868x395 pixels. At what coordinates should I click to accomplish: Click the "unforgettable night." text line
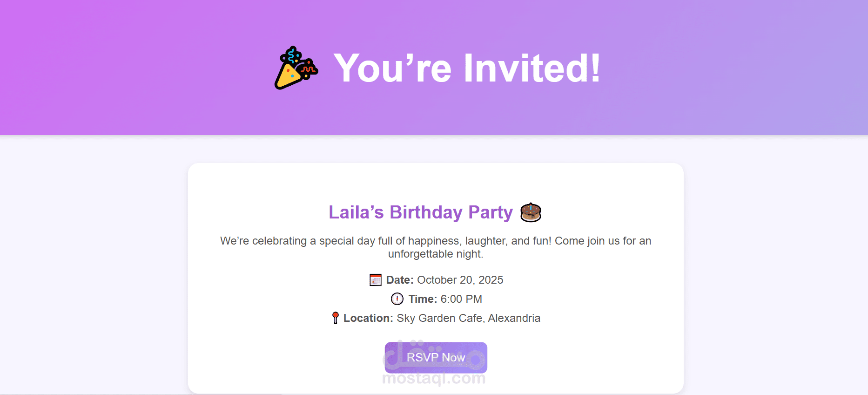tap(436, 254)
